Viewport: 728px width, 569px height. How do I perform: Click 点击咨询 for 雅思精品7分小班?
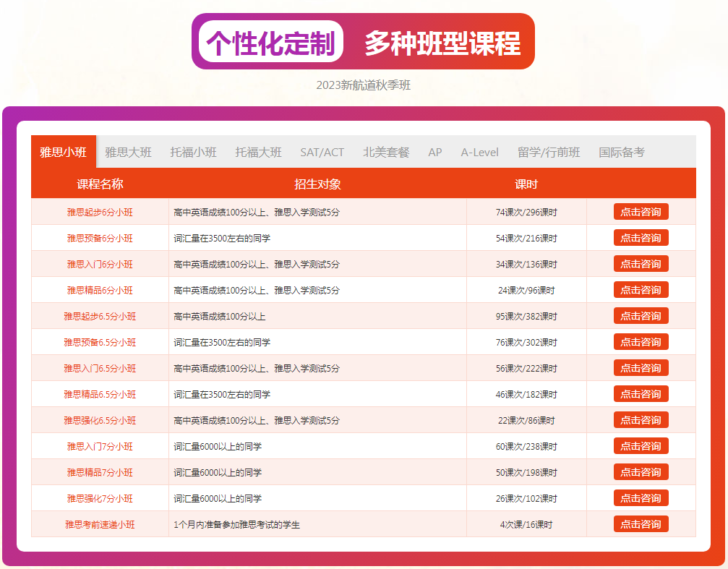(x=641, y=472)
